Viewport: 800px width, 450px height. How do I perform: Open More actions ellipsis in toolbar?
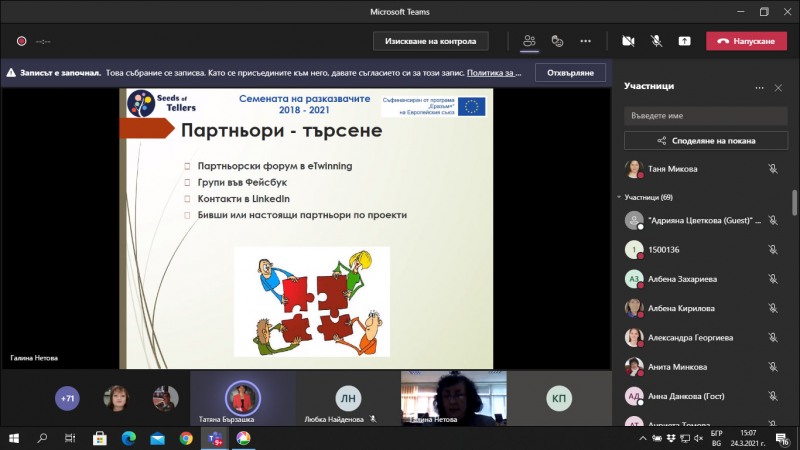pos(585,41)
